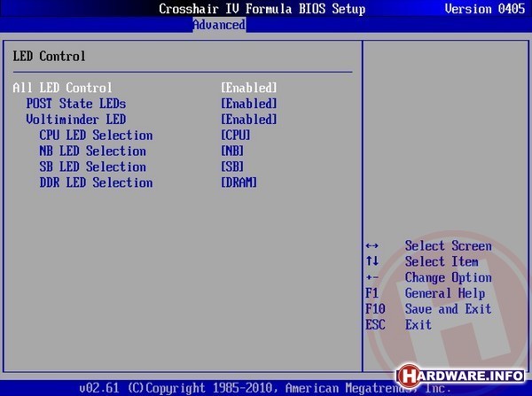Select the DDR LED Selection label
Viewport: 532px width, 396px height.
click(96, 182)
